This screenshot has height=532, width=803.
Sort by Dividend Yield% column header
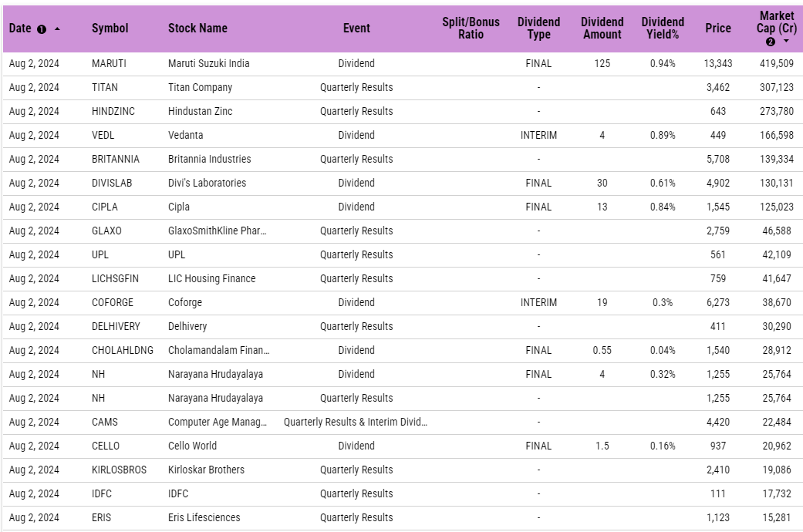(x=663, y=29)
